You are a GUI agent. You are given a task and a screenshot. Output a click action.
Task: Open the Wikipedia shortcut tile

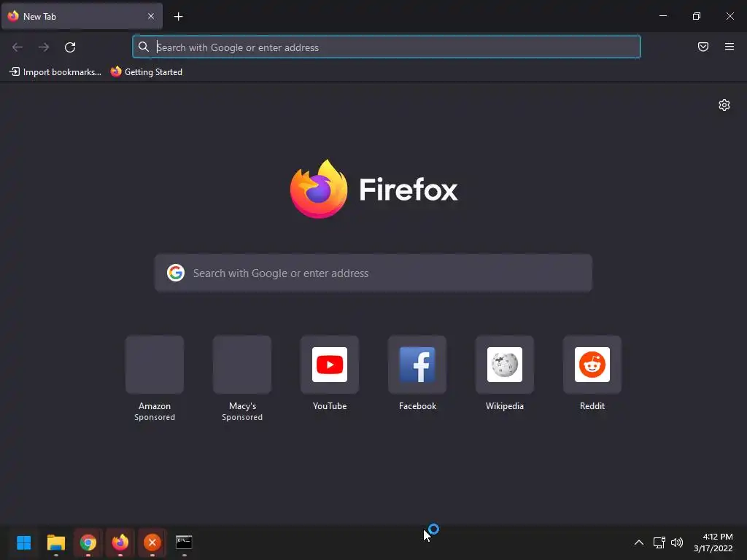pos(505,365)
